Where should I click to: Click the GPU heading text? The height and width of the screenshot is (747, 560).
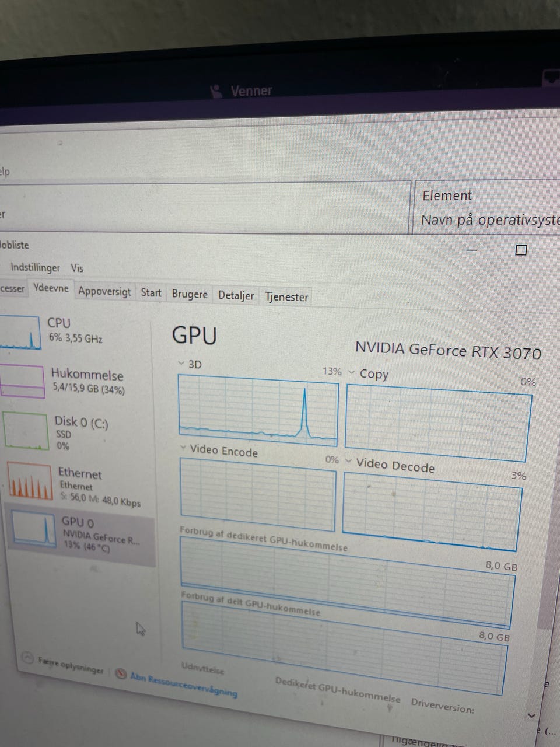194,336
